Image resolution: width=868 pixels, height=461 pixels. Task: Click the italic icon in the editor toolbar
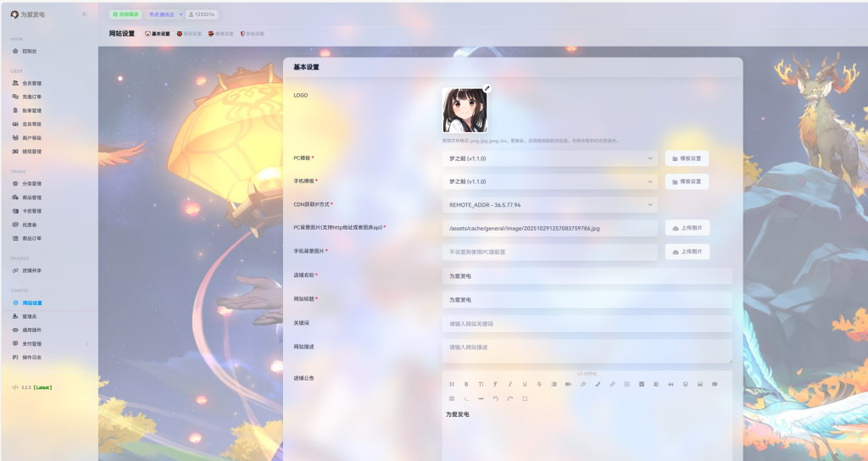(x=509, y=384)
